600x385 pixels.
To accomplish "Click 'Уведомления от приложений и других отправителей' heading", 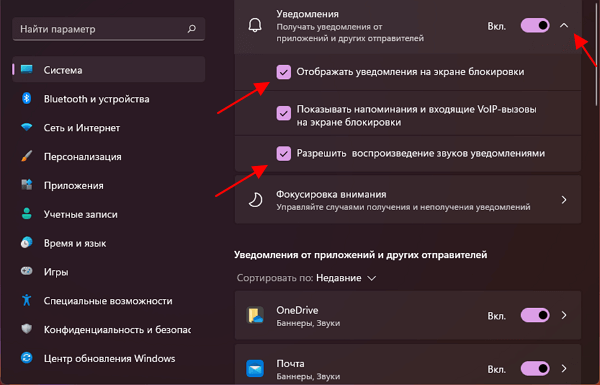I will (x=360, y=255).
